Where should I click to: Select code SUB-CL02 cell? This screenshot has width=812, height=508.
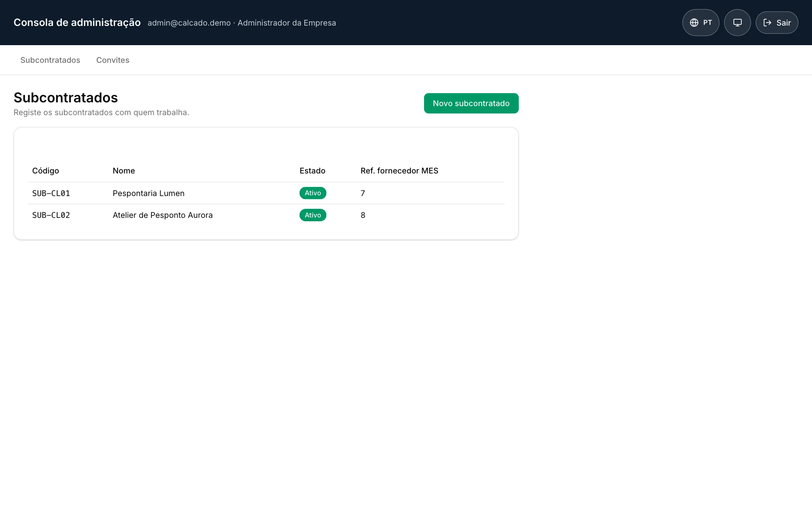point(51,215)
